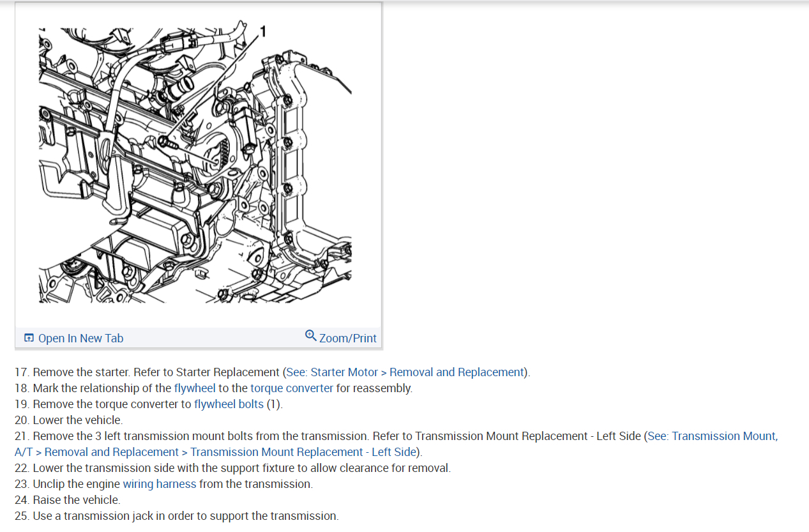Open the torque converter link in step 18

[292, 388]
